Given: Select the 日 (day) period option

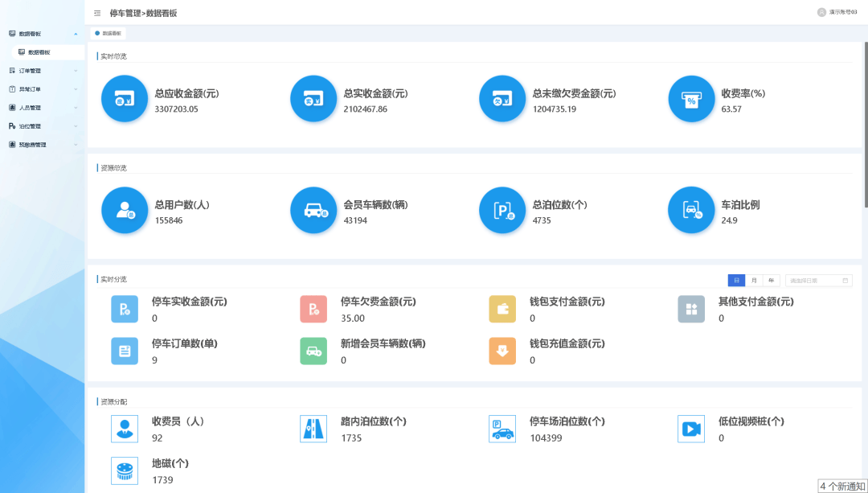Looking at the screenshot, I should coord(735,281).
